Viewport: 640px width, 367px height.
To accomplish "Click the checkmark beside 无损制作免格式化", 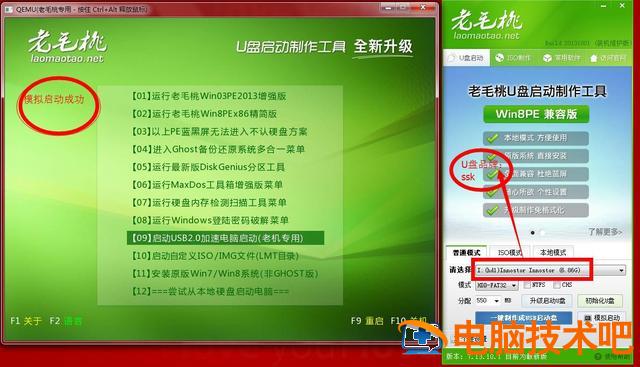I will click(x=493, y=210).
